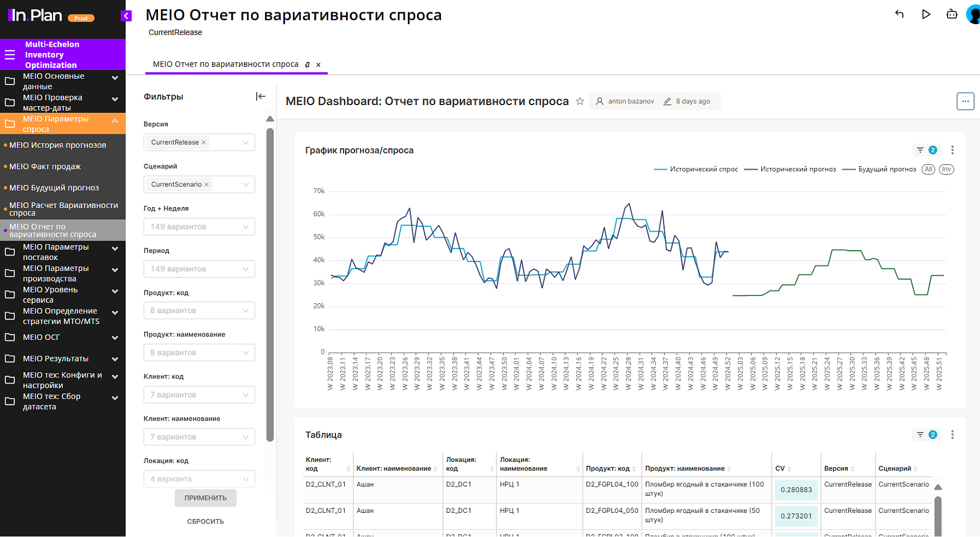
Task: Click the undo arrow icon in header
Action: (899, 14)
